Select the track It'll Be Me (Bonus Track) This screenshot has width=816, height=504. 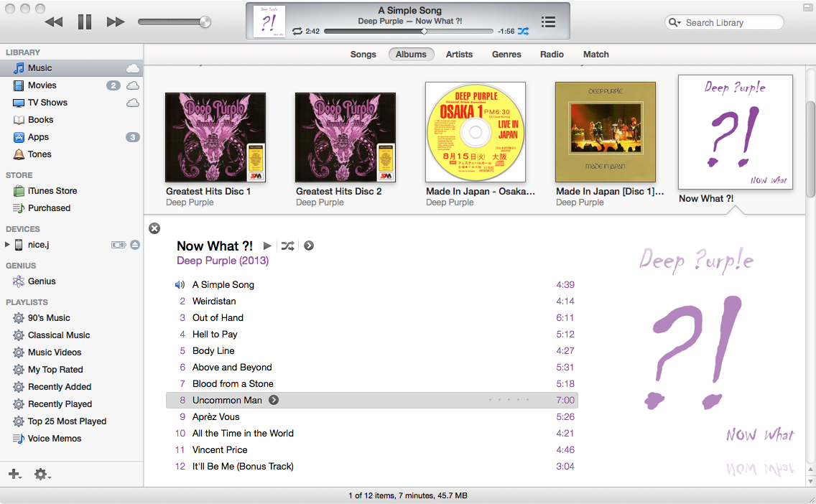click(372, 467)
